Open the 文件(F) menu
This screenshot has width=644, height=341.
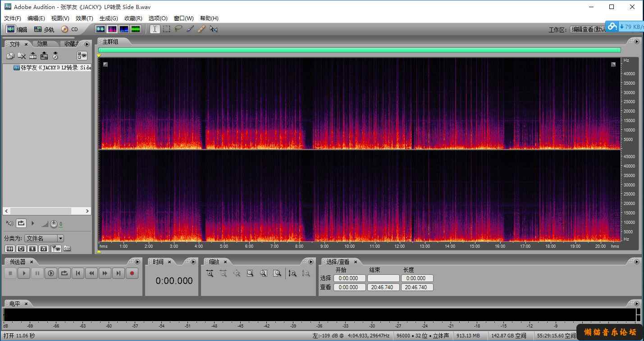(x=13, y=18)
